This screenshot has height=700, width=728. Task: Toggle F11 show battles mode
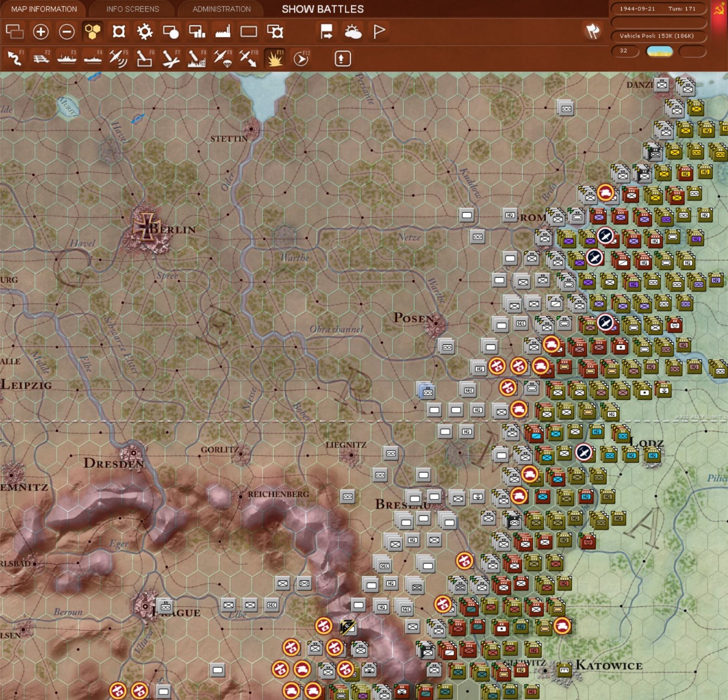click(x=275, y=58)
